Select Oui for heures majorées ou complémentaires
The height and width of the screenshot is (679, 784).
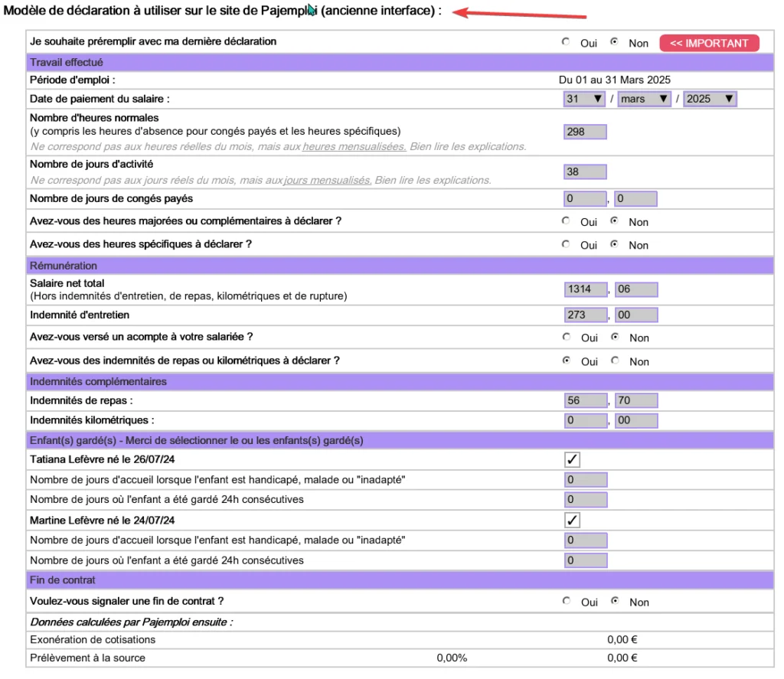pyautogui.click(x=566, y=220)
